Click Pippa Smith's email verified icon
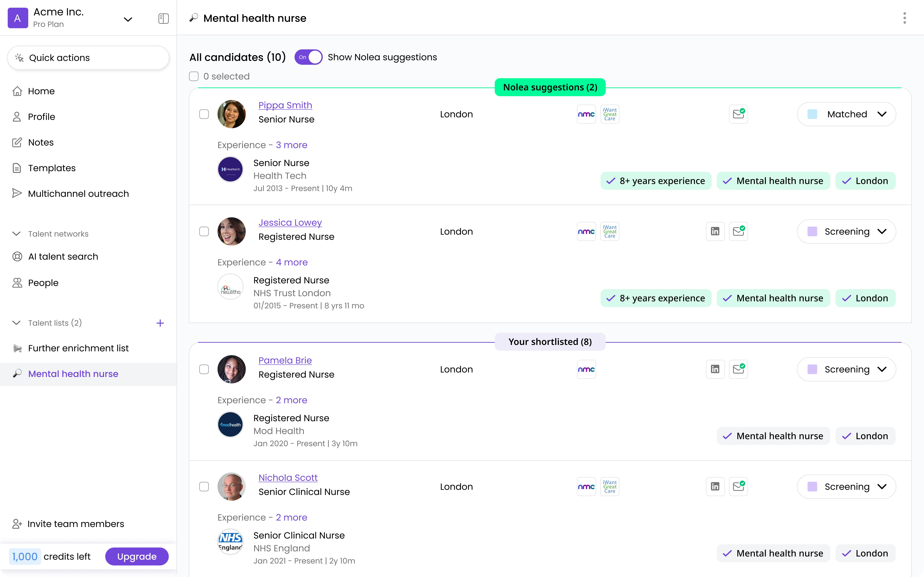The image size is (924, 577). [x=738, y=114]
